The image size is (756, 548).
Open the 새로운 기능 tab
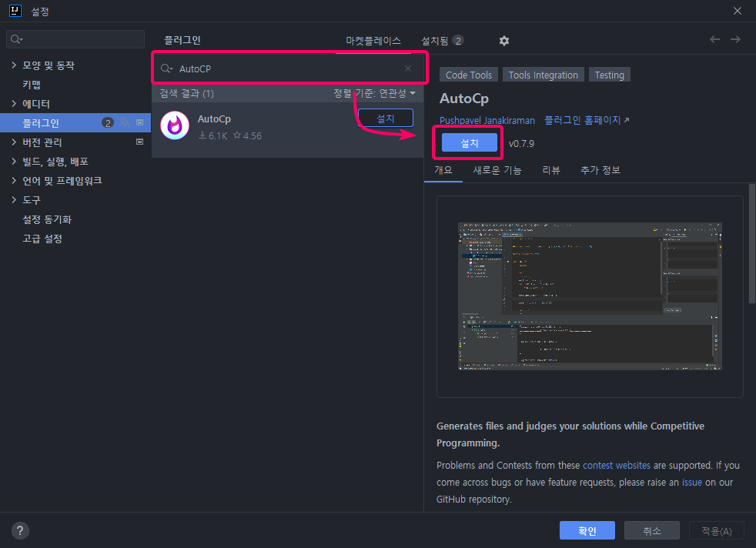click(497, 169)
